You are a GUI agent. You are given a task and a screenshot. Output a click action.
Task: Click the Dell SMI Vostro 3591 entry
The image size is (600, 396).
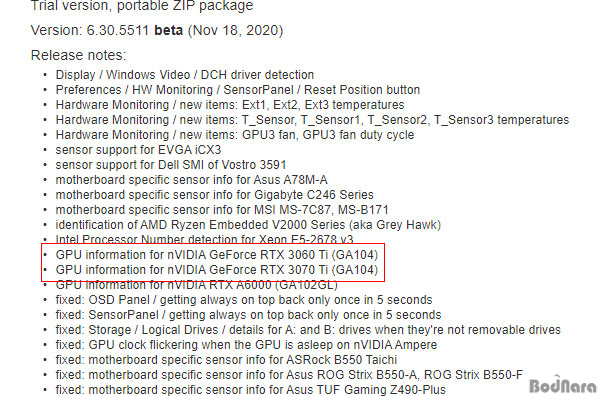(x=171, y=165)
